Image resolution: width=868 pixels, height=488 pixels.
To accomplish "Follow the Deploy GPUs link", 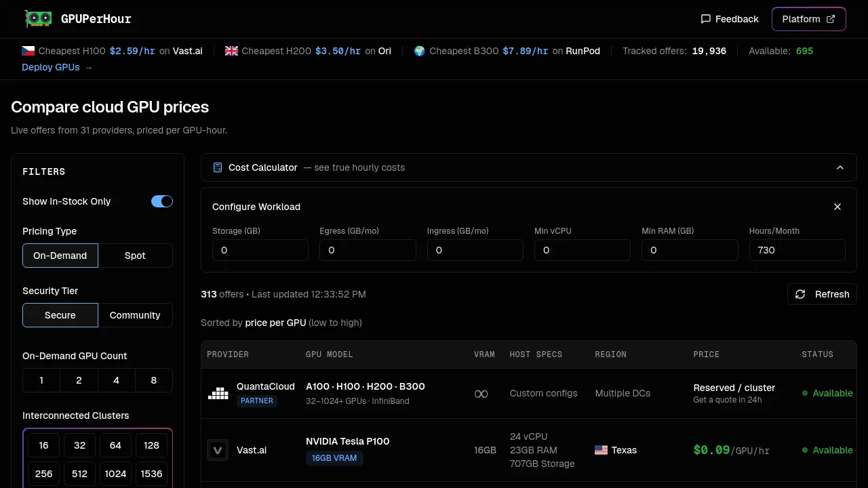I will click(x=57, y=67).
